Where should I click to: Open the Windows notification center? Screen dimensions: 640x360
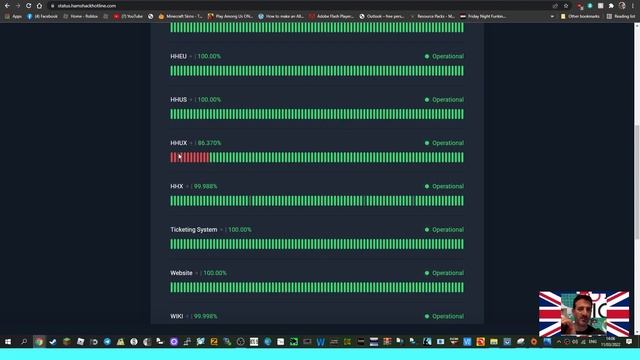point(629,342)
